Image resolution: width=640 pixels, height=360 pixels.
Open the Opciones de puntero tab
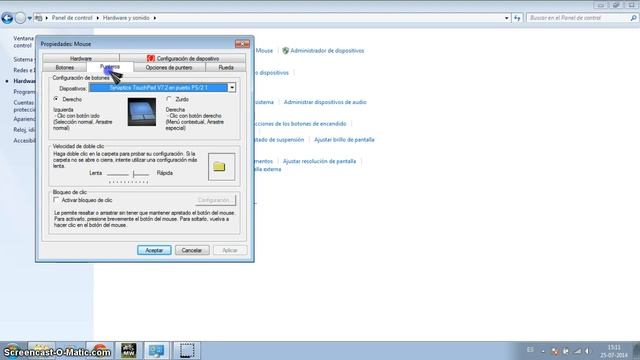pyautogui.click(x=169, y=67)
